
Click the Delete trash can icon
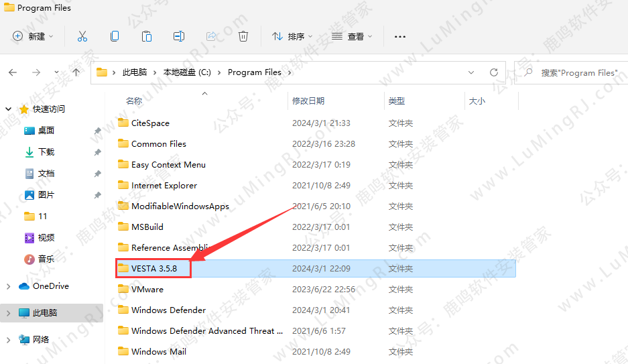pyautogui.click(x=244, y=36)
